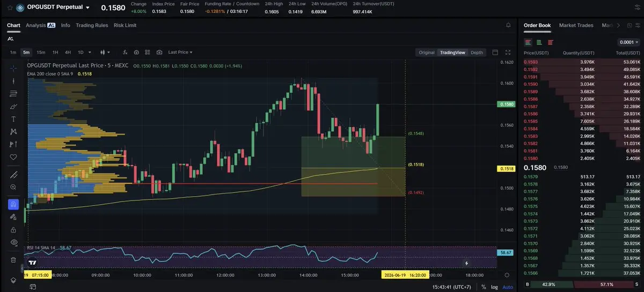Image resolution: width=644 pixels, height=292 pixels.
Task: Open the heart favorites icons tool
Action: (x=13, y=157)
